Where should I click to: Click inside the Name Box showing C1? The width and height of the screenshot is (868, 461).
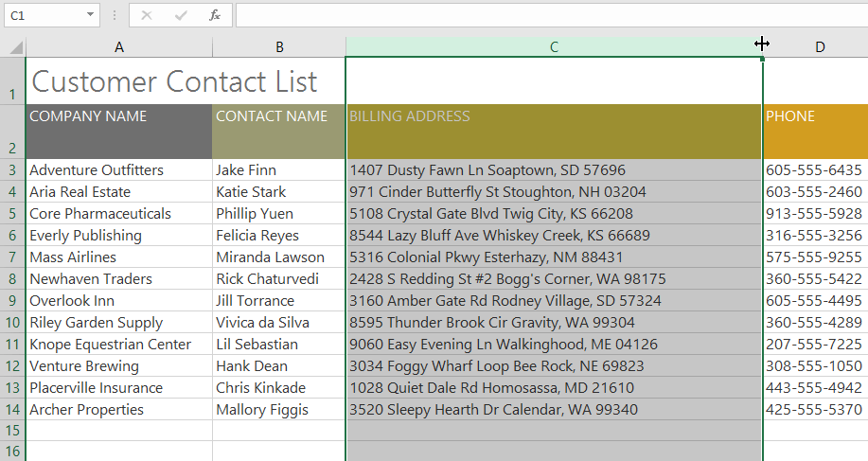(x=43, y=15)
